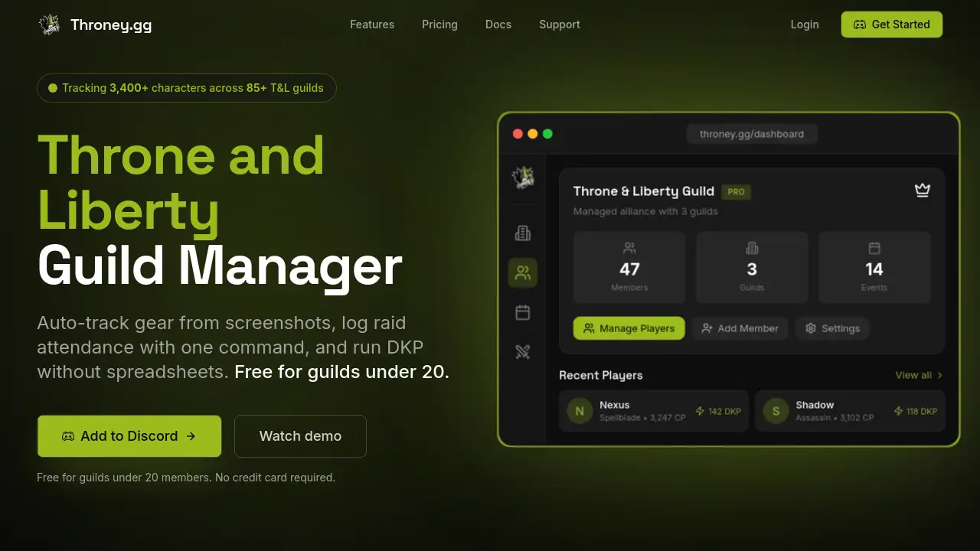Click the Throney.gg logo icon in header
980x551 pixels.
tap(49, 24)
